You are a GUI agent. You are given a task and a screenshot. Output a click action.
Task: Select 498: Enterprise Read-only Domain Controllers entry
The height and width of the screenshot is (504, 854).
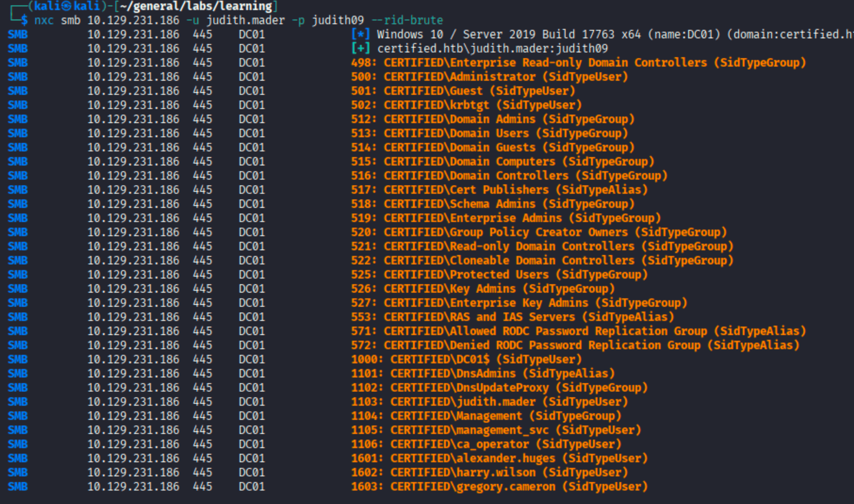578,63
